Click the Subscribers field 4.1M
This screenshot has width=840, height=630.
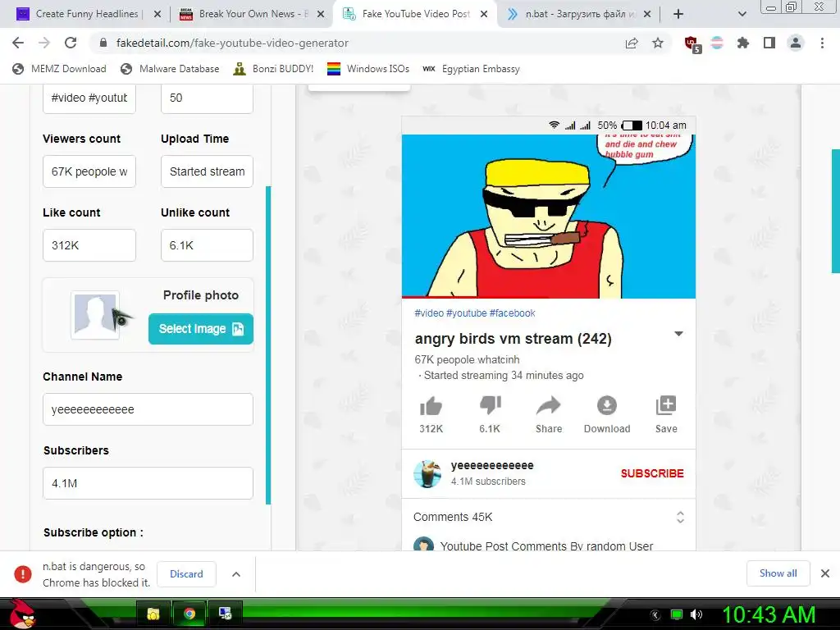[148, 483]
